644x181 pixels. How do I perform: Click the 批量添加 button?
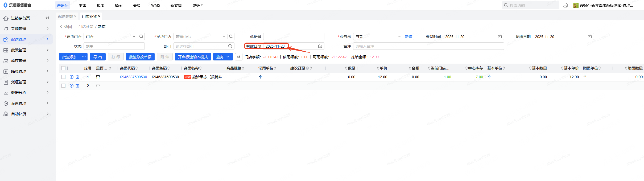tap(70, 57)
